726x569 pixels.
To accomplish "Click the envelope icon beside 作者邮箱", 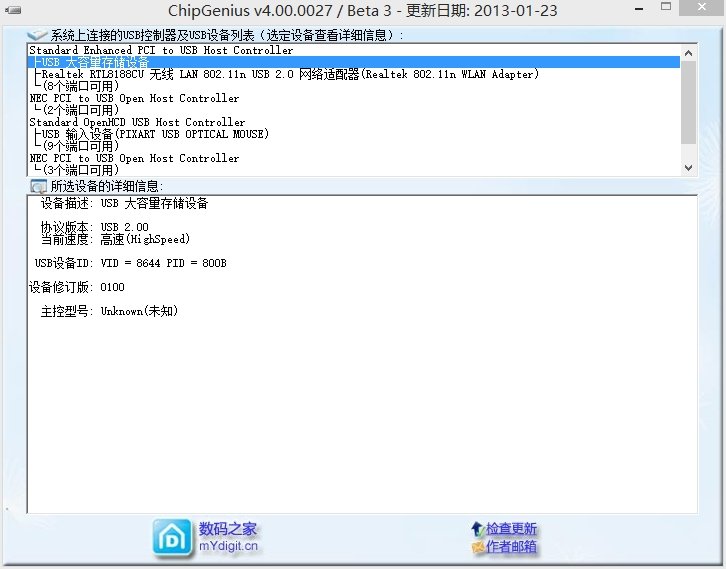I will tap(477, 547).
